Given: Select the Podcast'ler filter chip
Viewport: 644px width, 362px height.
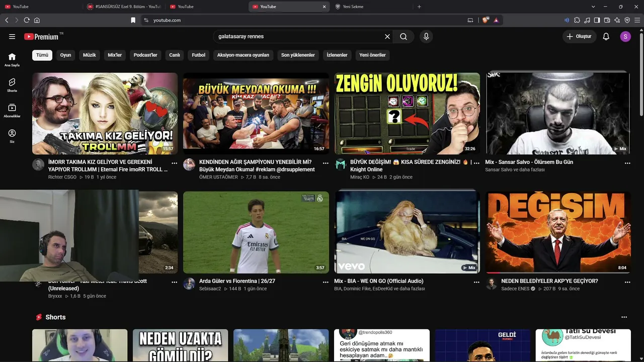Looking at the screenshot, I should point(145,55).
